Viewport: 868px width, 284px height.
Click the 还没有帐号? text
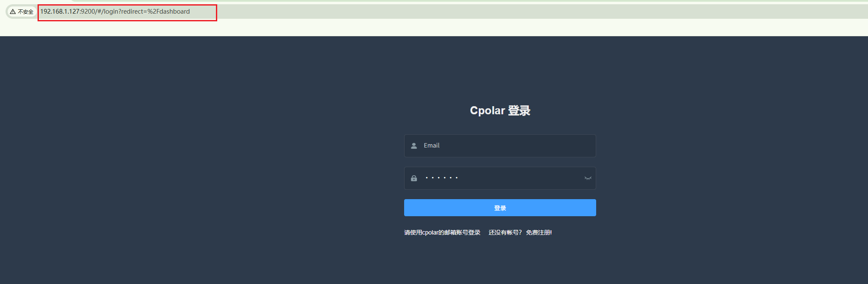point(505,232)
